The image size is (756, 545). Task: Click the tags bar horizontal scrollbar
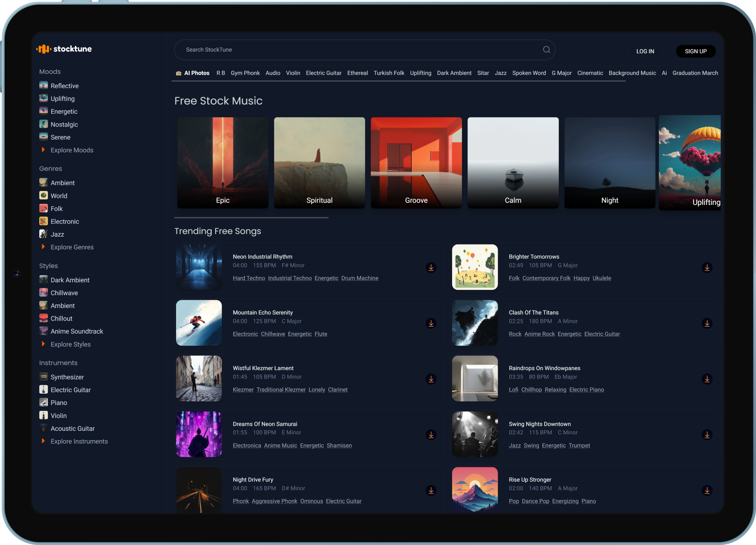click(399, 81)
